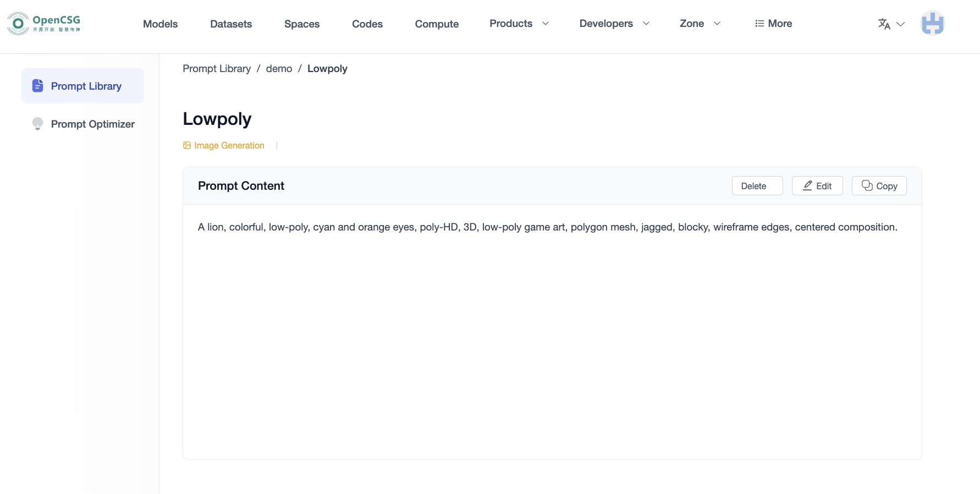Edit the prompt content
Viewport: 980px width, 494px height.
pos(817,186)
